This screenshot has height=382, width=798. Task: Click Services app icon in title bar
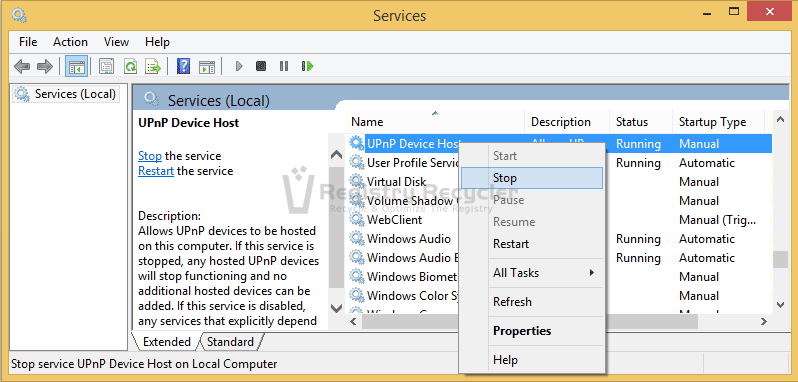(19, 15)
